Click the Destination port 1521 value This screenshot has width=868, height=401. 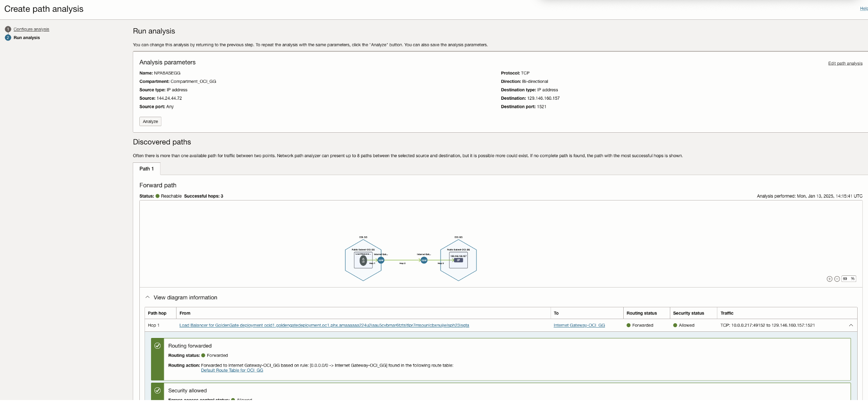(542, 107)
